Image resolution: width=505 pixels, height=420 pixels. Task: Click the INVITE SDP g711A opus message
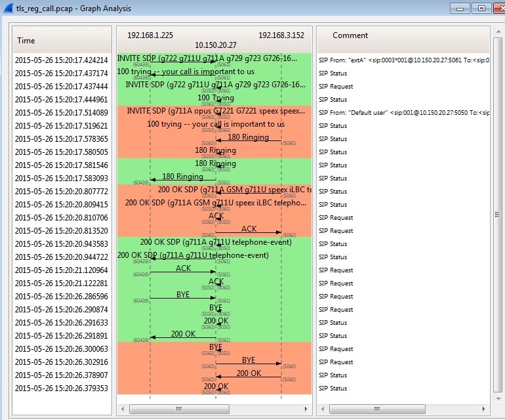coord(216,111)
